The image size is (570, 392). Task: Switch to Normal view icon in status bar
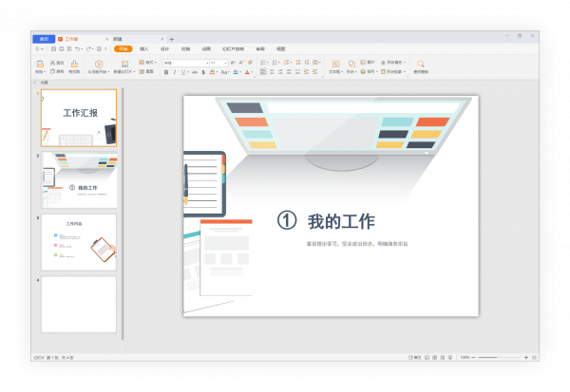click(427, 358)
